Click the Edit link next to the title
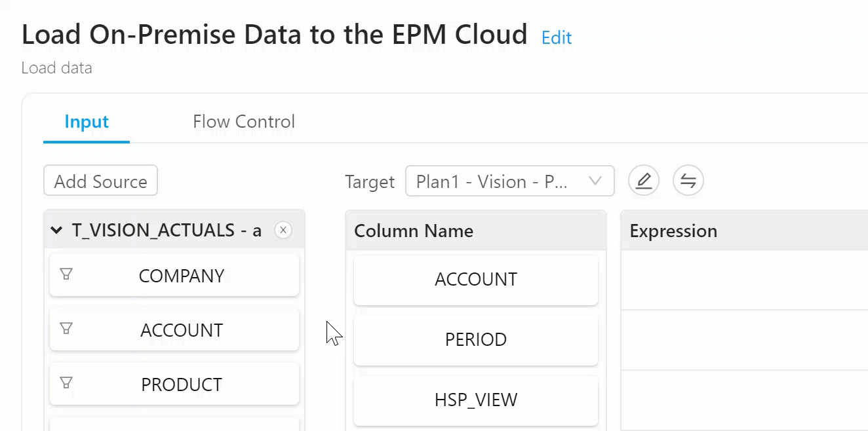This screenshot has width=868, height=431. (556, 38)
